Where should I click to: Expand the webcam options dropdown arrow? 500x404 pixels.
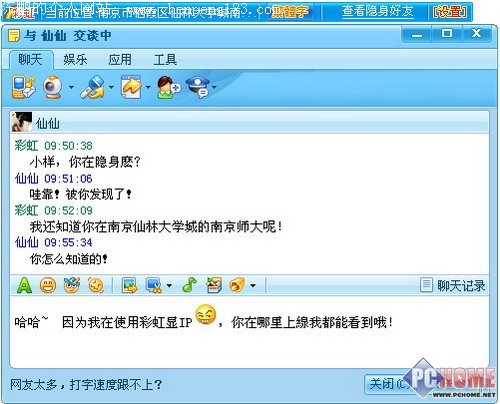coord(71,88)
